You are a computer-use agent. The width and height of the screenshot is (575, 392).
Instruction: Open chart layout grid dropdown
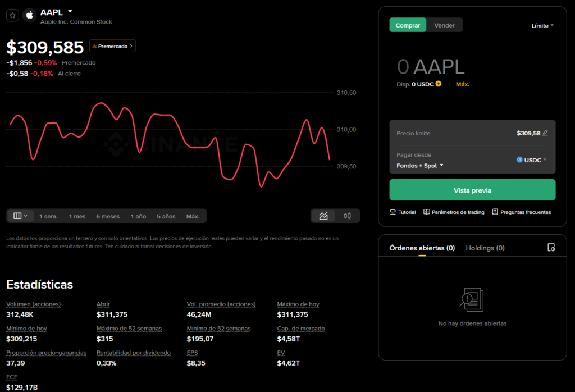[x=20, y=216]
